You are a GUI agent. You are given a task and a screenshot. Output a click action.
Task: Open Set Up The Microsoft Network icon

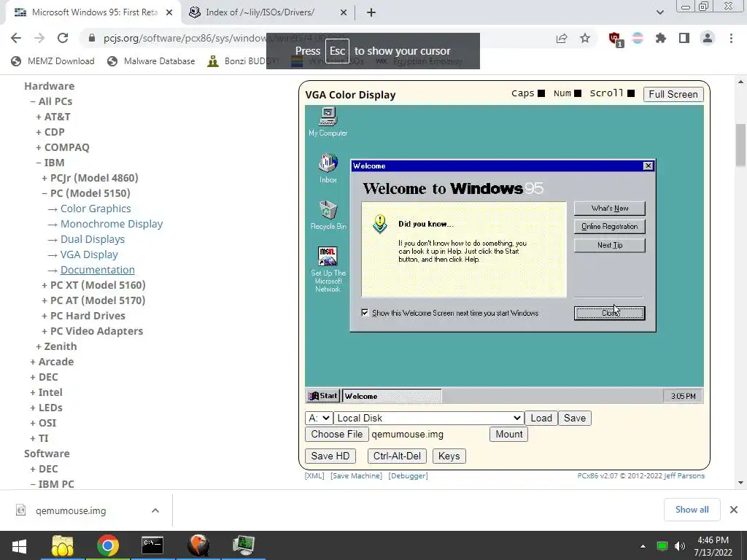click(328, 269)
